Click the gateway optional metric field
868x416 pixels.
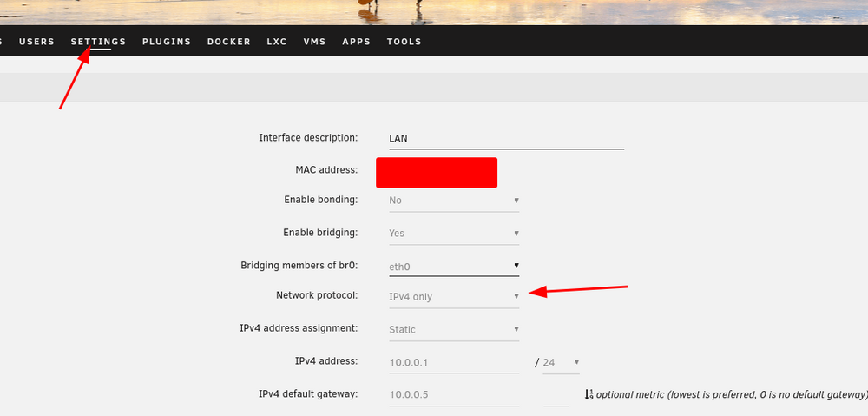pyautogui.click(x=556, y=396)
